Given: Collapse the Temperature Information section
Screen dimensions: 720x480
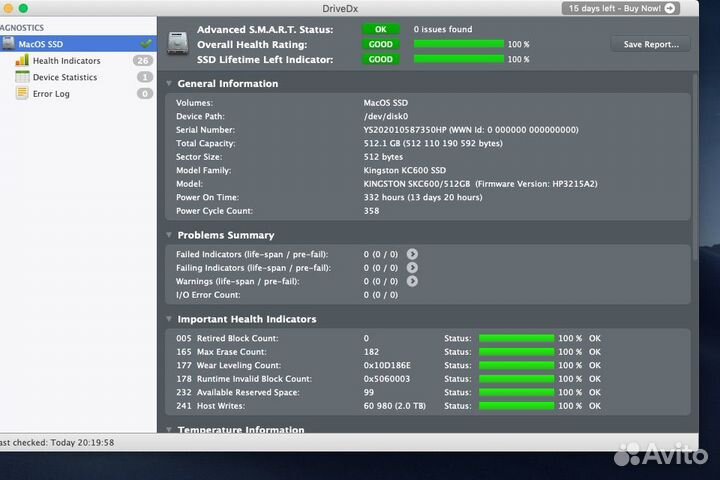Looking at the screenshot, I should (169, 429).
